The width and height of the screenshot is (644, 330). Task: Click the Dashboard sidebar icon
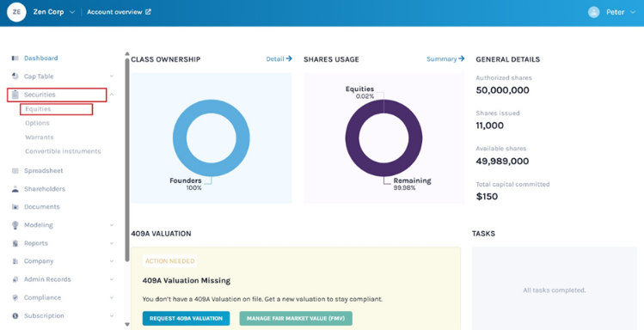click(x=15, y=58)
